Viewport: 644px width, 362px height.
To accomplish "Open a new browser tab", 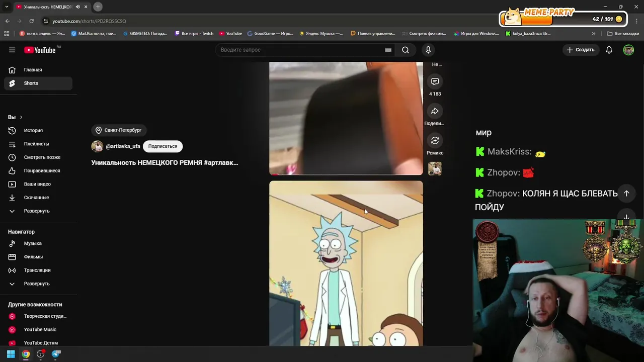I will (x=98, y=7).
